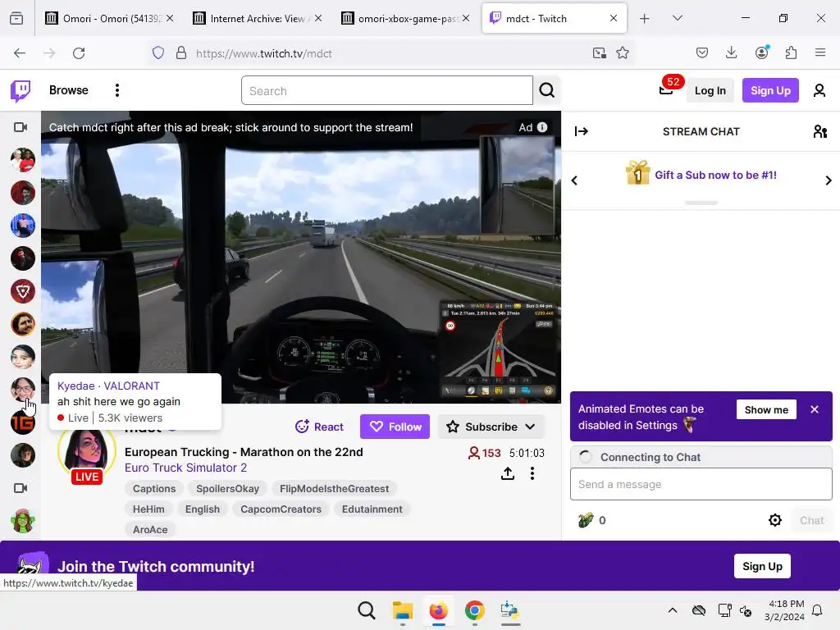Go back with the browser back arrow
Screen dimensions: 840x630
pos(20,53)
